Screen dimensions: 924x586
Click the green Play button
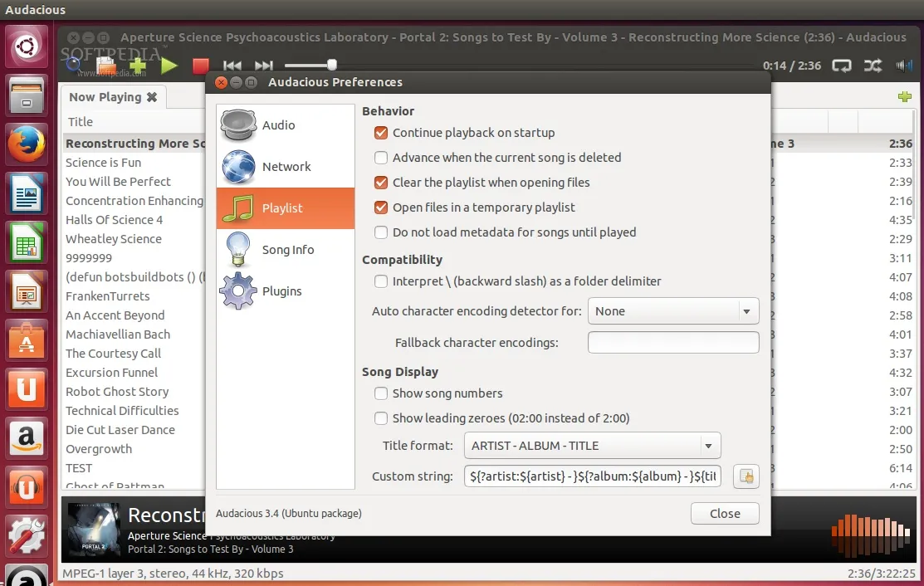pyautogui.click(x=169, y=66)
